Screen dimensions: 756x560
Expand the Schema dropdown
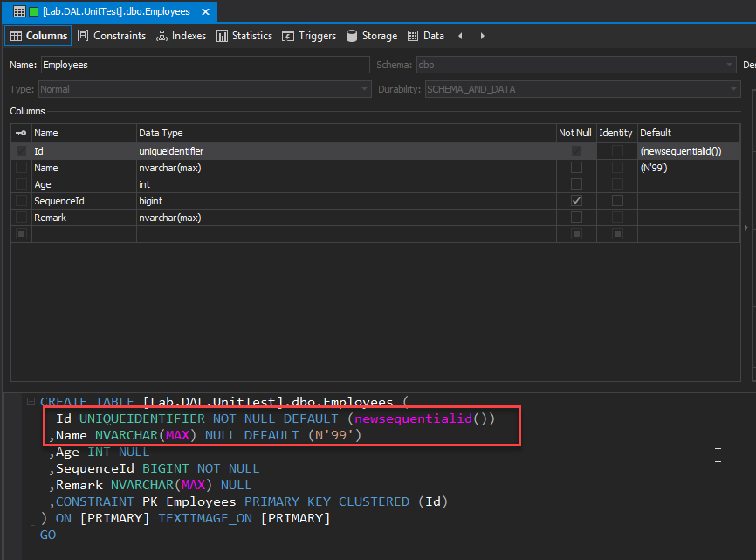(730, 65)
